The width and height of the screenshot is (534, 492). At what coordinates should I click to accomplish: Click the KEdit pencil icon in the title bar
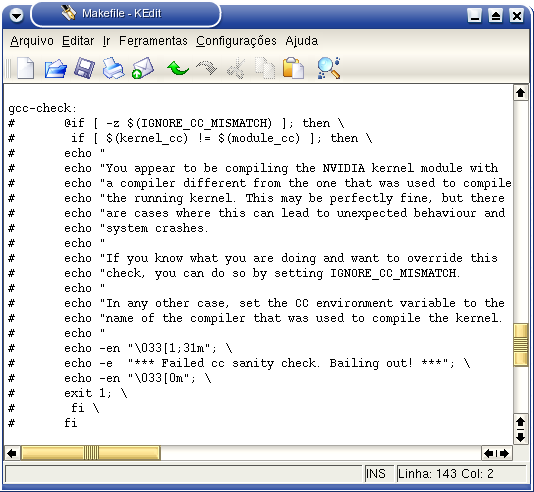(68, 13)
